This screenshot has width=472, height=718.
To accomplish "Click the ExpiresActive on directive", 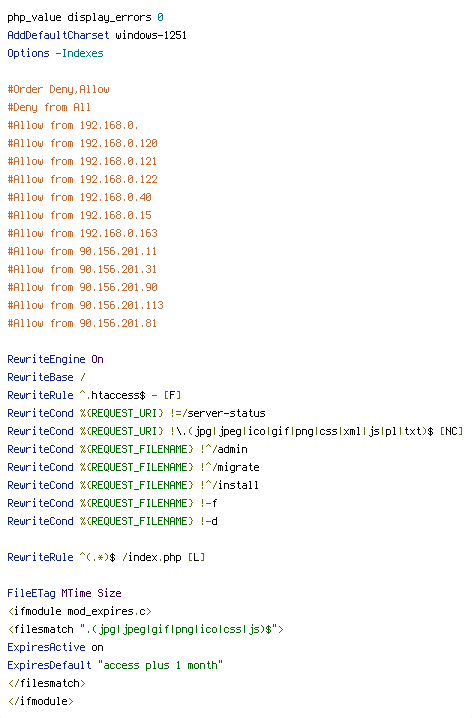I will 55,647.
